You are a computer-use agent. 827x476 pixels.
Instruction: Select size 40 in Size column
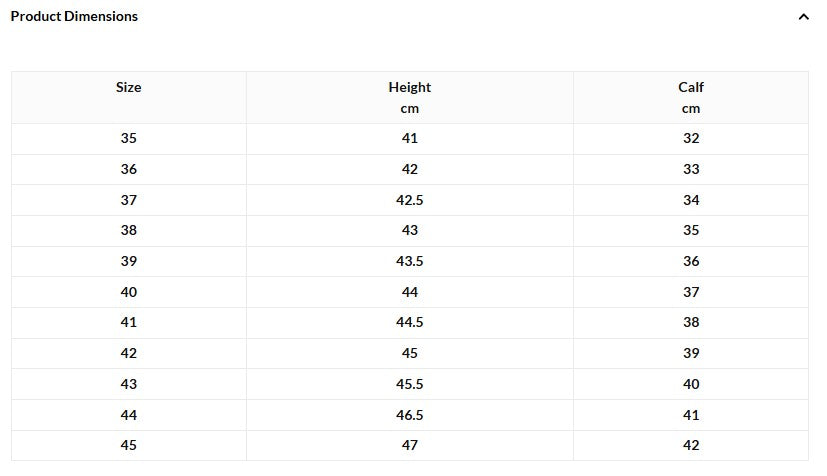click(129, 293)
